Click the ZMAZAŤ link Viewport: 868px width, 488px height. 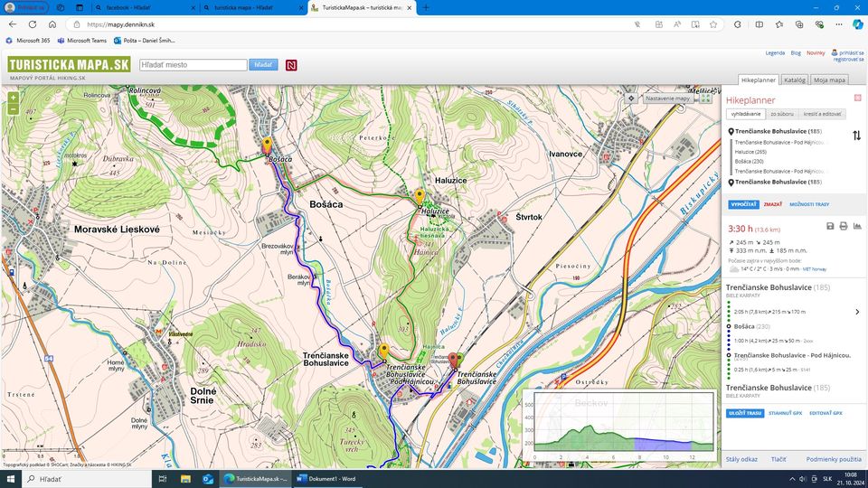click(773, 204)
